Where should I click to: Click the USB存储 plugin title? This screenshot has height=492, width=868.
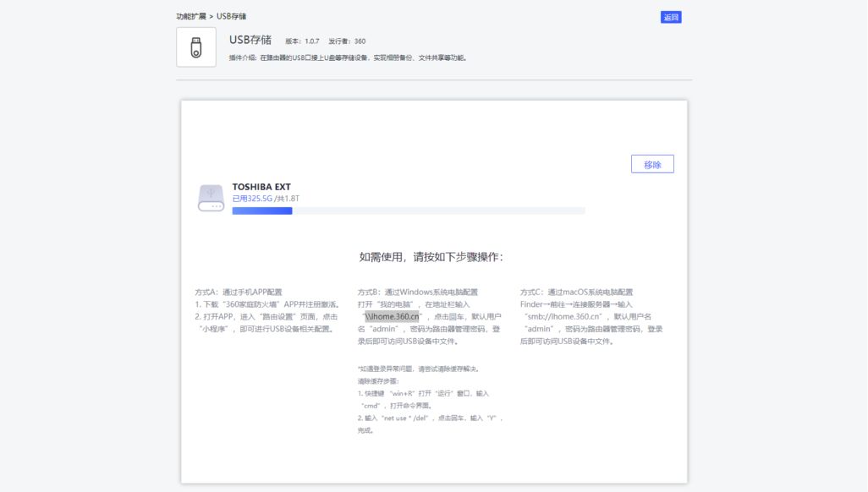[250, 40]
